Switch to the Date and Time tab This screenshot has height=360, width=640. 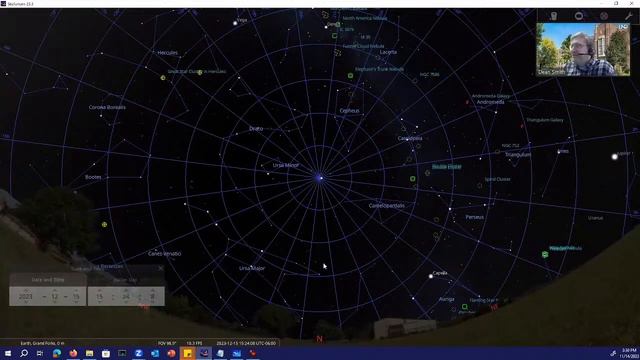tap(48, 280)
